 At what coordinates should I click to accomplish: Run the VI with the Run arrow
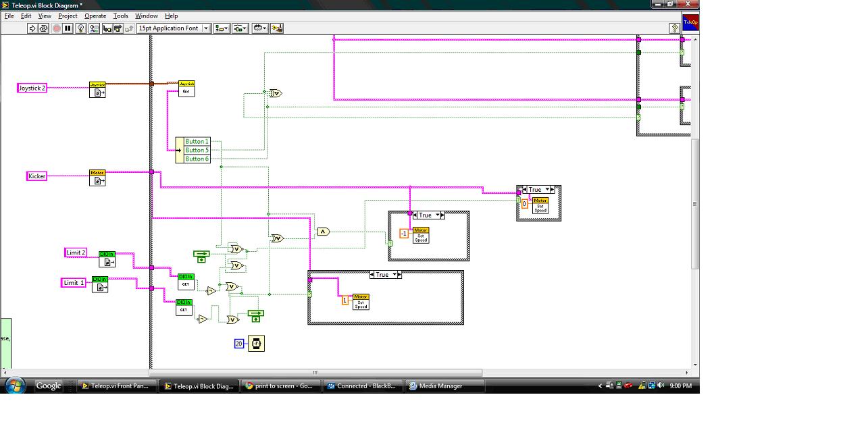pyautogui.click(x=32, y=28)
